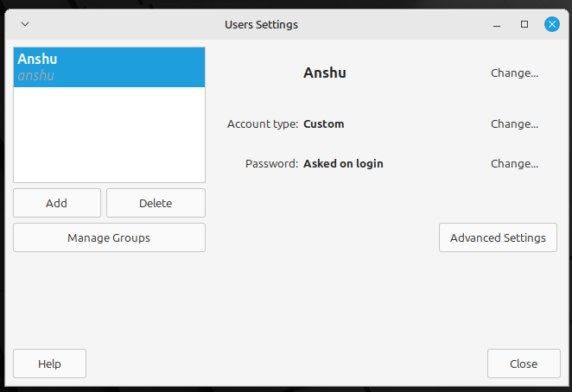Viewport: 572px width, 392px height.
Task: Open the window menu chevron in title bar
Action: tap(23, 24)
